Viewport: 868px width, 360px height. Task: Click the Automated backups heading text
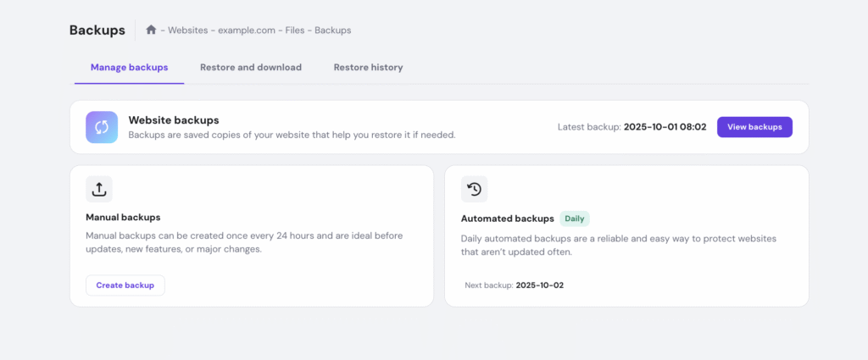(x=507, y=219)
